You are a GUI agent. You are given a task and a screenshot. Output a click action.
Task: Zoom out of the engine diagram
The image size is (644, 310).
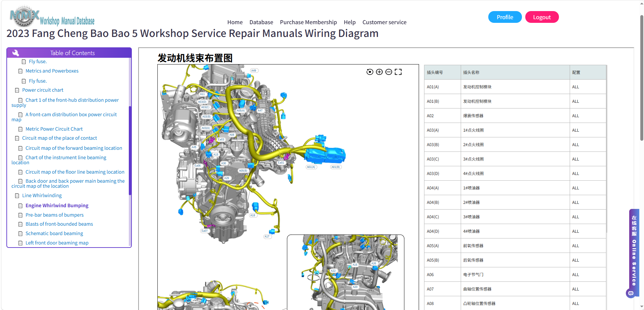click(388, 72)
